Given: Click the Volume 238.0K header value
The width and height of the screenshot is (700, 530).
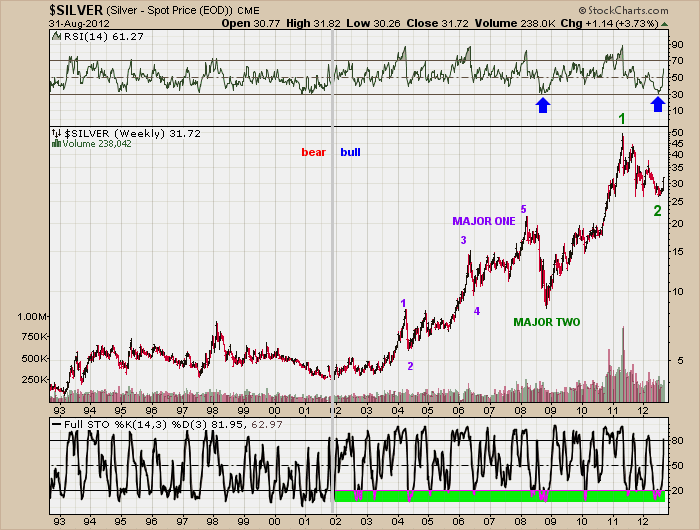Looking at the screenshot, I should (x=515, y=23).
